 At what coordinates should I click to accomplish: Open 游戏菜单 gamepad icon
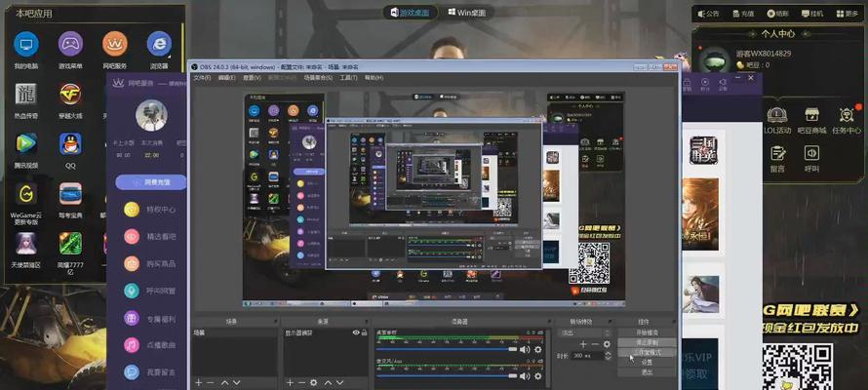[x=70, y=44]
